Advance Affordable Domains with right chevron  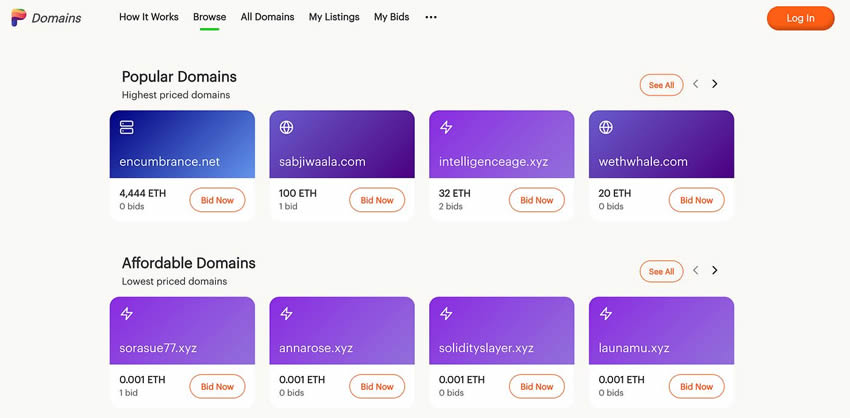714,271
